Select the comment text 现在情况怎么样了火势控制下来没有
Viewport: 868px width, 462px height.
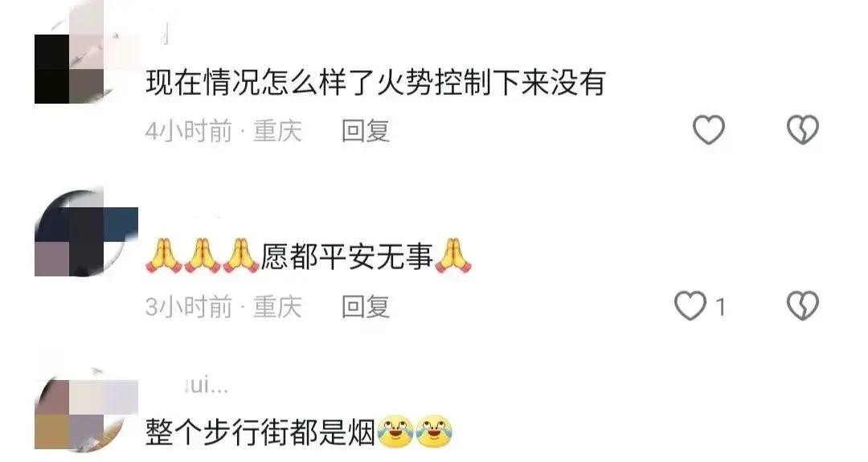(375, 83)
